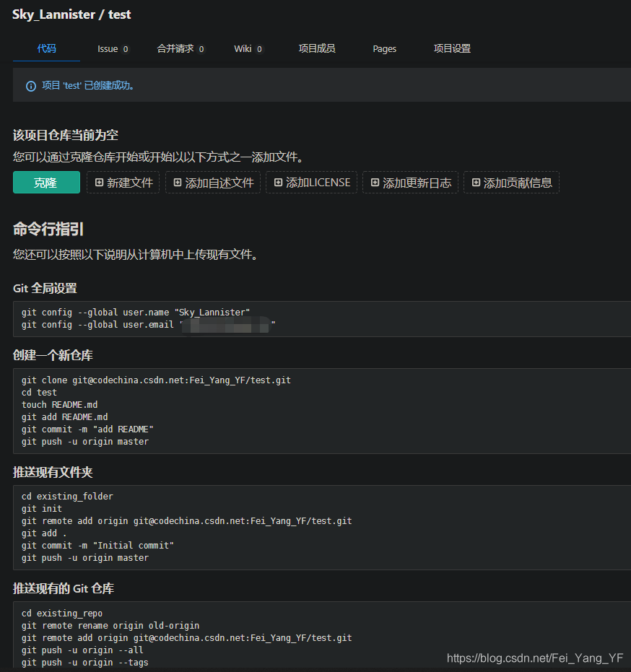Switch to the Issue tab
This screenshot has width=631, height=672.
point(107,49)
